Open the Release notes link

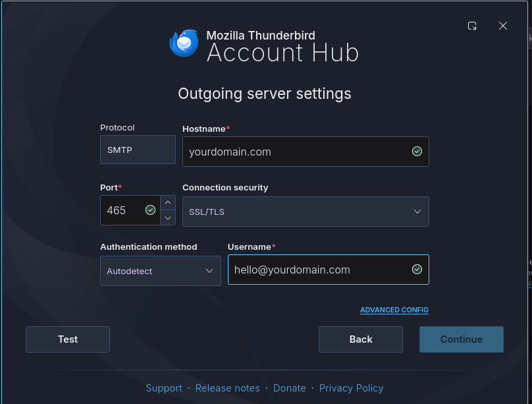(228, 388)
